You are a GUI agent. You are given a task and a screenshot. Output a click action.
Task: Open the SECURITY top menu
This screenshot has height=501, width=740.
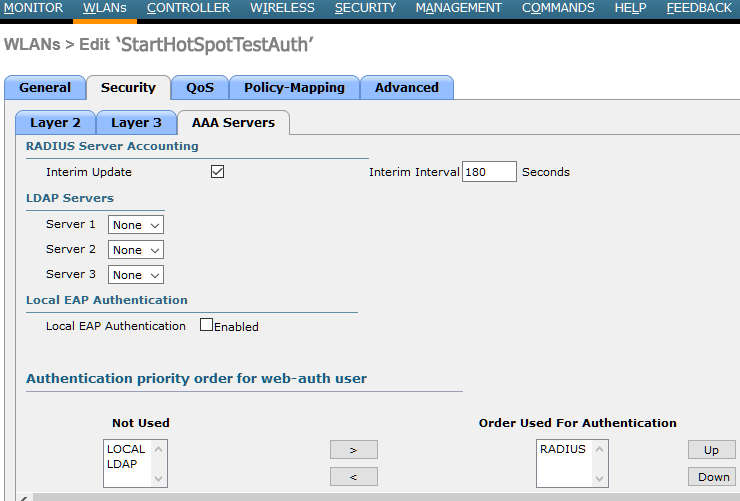[365, 8]
